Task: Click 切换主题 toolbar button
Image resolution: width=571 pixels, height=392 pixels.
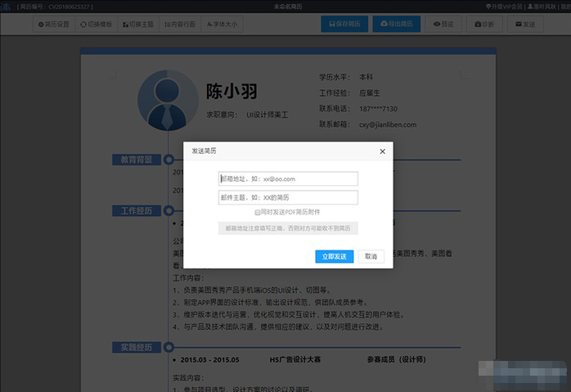Action: [138, 25]
